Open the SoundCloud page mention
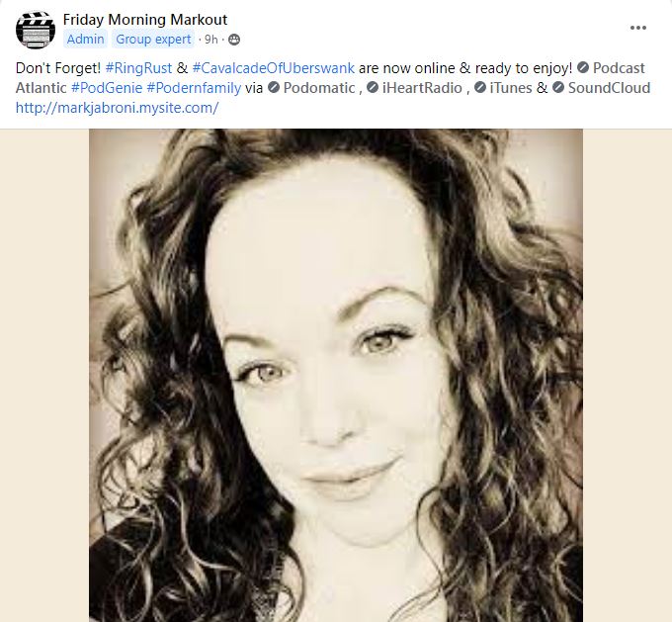 [x=609, y=88]
